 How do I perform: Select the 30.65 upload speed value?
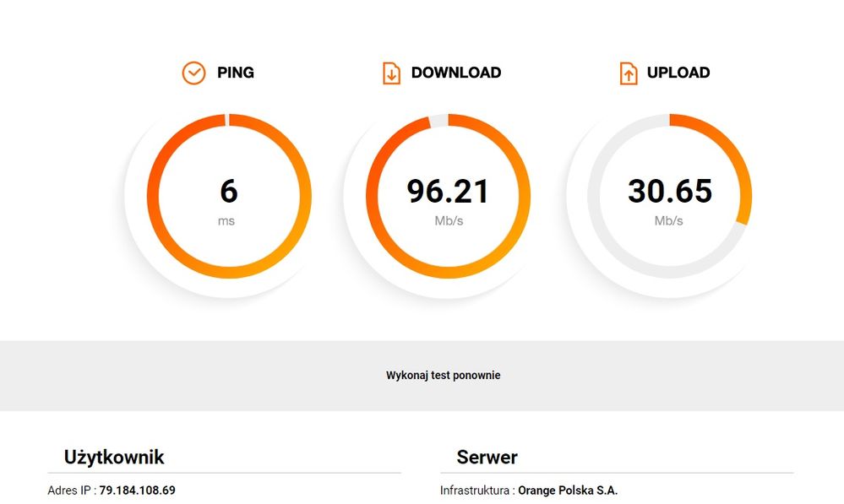(669, 192)
